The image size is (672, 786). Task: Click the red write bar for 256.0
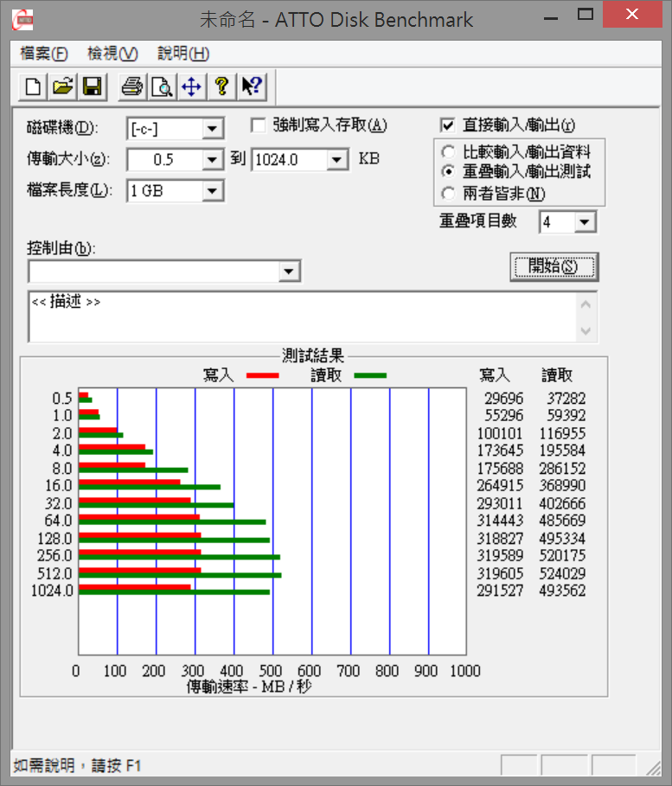click(140, 553)
